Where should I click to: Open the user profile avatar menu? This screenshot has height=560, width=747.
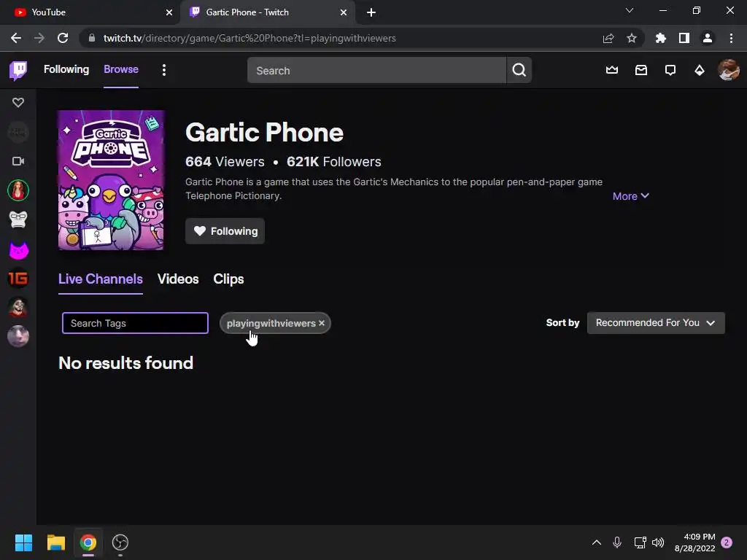point(729,71)
